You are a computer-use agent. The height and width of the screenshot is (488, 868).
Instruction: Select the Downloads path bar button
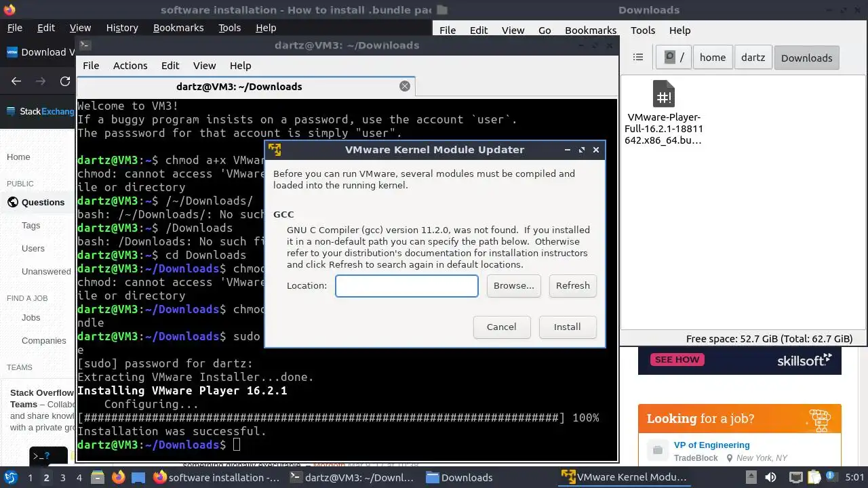click(806, 58)
